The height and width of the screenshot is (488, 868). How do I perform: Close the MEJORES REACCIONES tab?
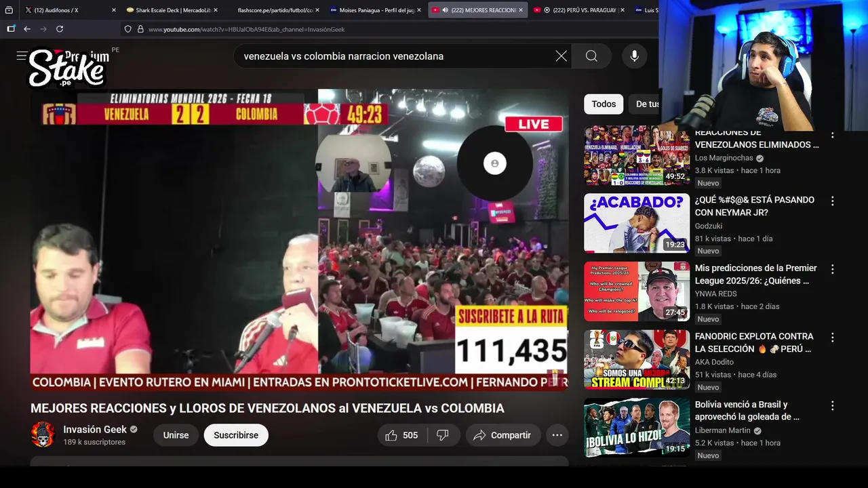point(521,10)
